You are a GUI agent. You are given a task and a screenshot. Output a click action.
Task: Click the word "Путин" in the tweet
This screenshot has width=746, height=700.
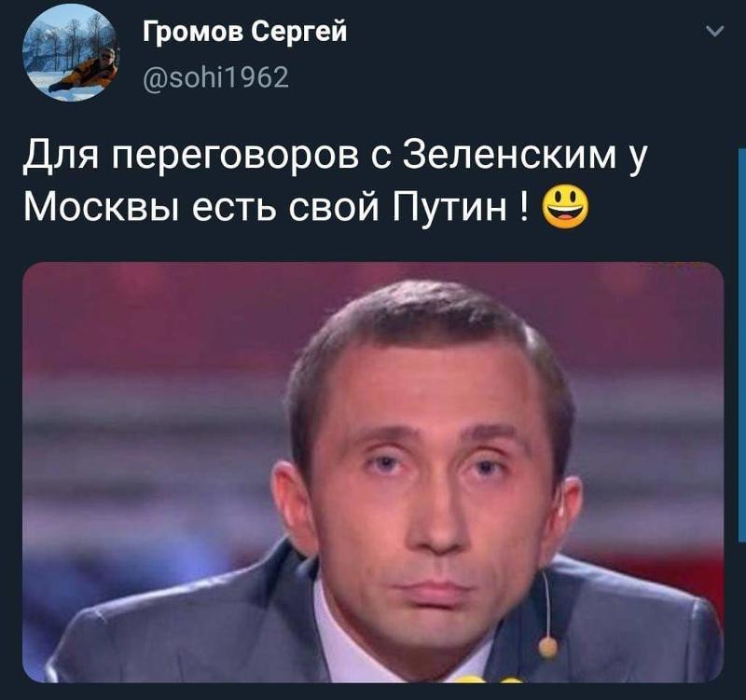[449, 207]
